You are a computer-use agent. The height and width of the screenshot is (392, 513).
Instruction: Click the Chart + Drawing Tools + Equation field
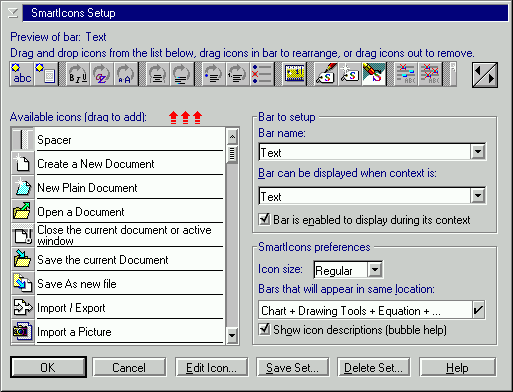click(x=365, y=310)
